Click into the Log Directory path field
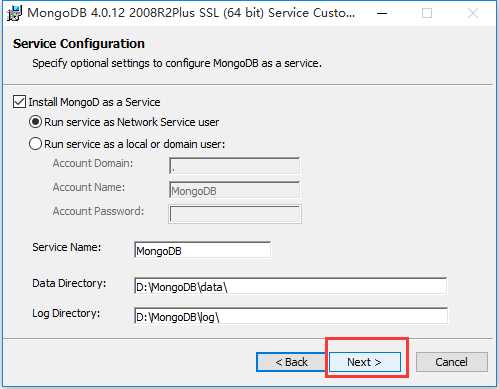The height and width of the screenshot is (389, 499). (x=290, y=316)
